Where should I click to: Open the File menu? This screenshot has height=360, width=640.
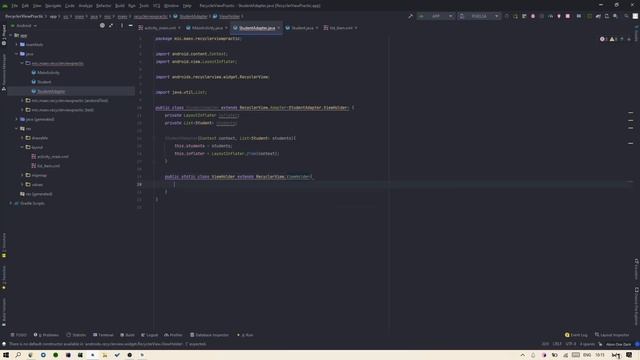pyautogui.click(x=15, y=6)
